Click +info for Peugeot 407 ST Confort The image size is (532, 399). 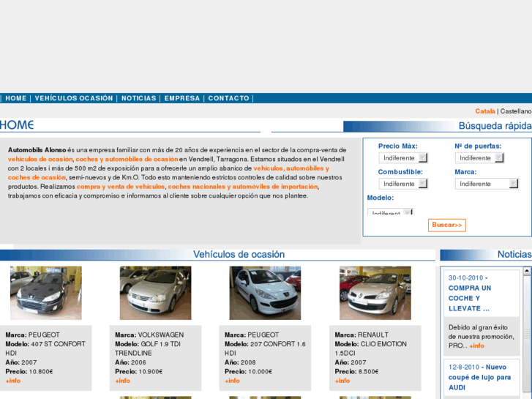(13, 381)
